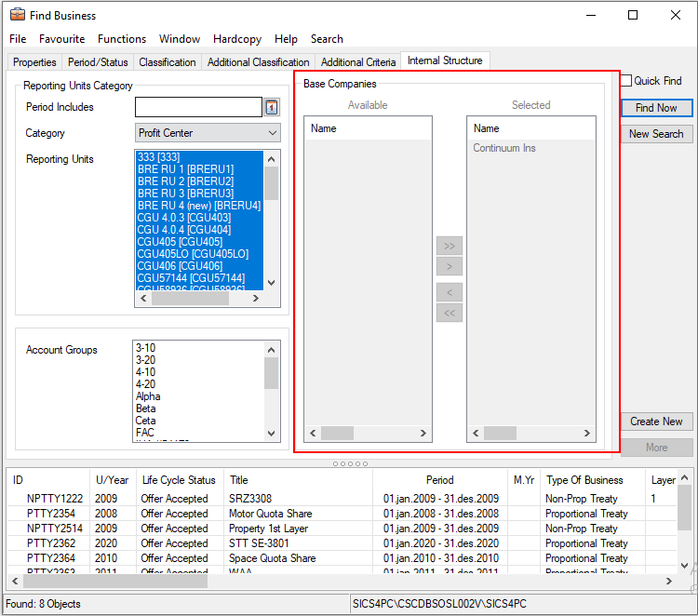Click the Period Includes input field
Viewport: 698px width, 616px height.
click(198, 107)
